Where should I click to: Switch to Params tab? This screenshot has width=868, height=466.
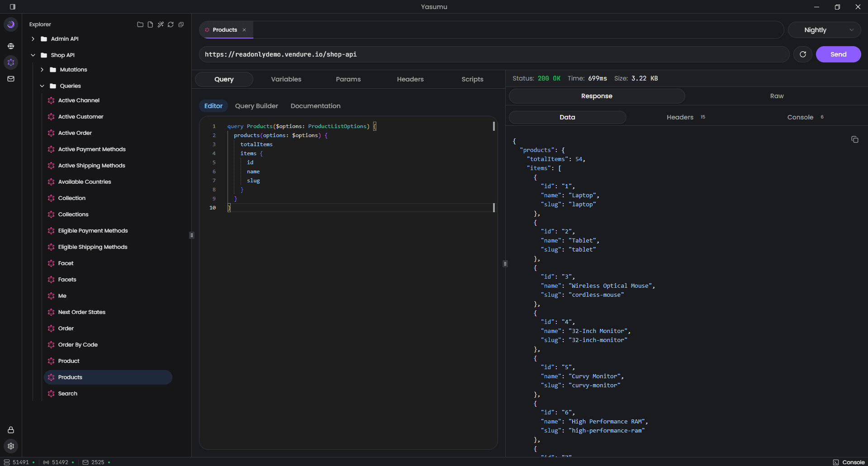(x=348, y=79)
